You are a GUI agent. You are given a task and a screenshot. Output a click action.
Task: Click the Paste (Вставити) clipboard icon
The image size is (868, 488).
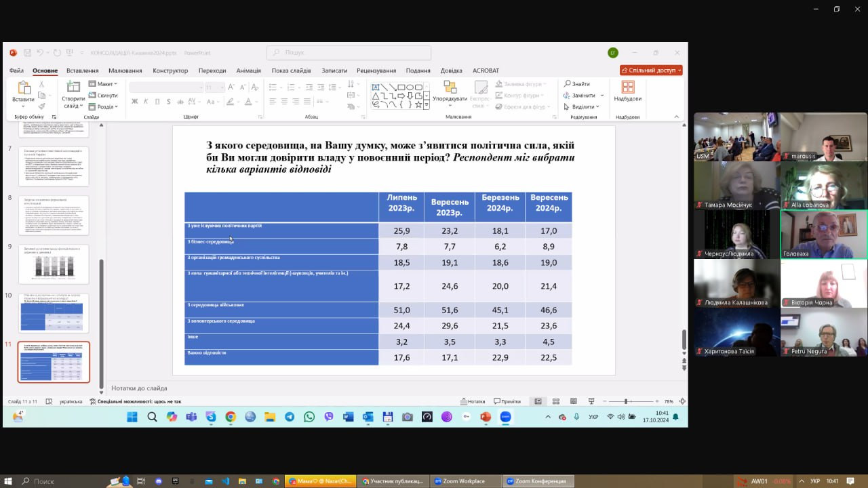[x=23, y=89]
